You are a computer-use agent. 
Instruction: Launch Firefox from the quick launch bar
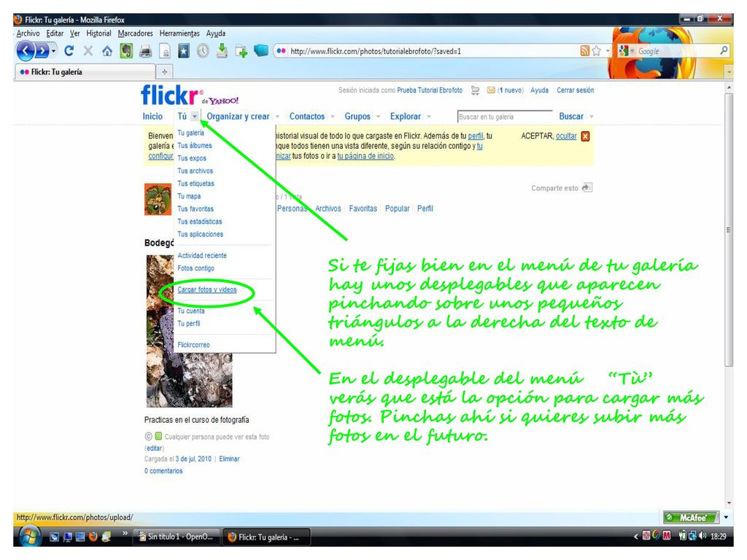(93, 537)
